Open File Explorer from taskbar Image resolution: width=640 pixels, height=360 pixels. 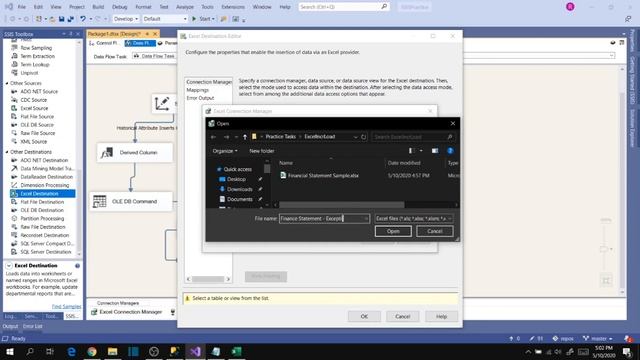pyautogui.click(x=113, y=351)
